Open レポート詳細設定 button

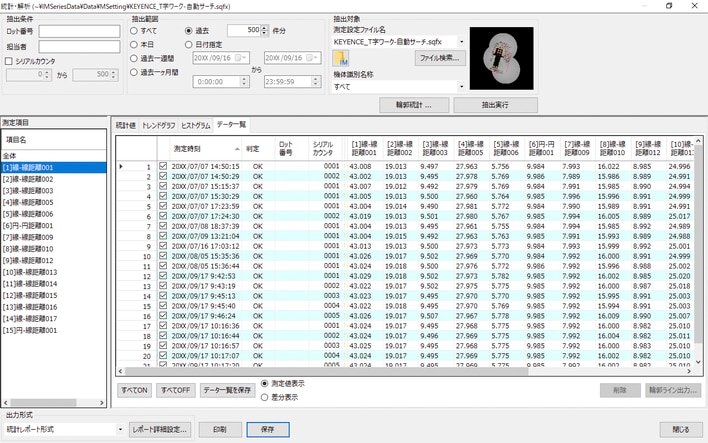(160, 429)
